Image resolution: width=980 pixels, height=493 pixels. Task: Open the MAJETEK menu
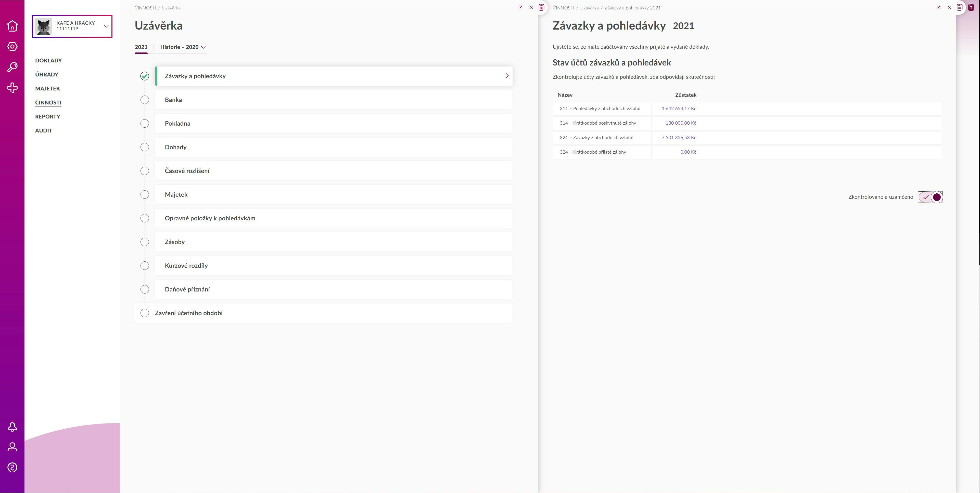tap(47, 89)
